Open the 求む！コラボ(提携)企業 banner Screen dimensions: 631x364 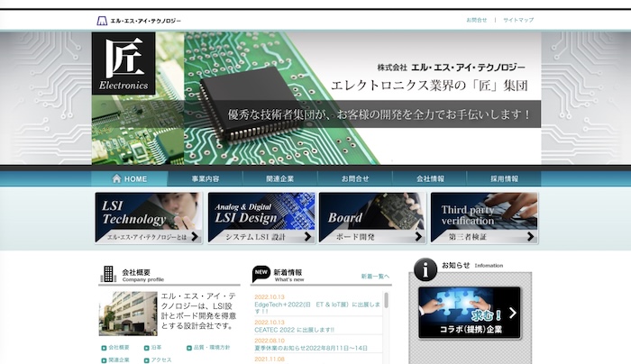coord(470,313)
